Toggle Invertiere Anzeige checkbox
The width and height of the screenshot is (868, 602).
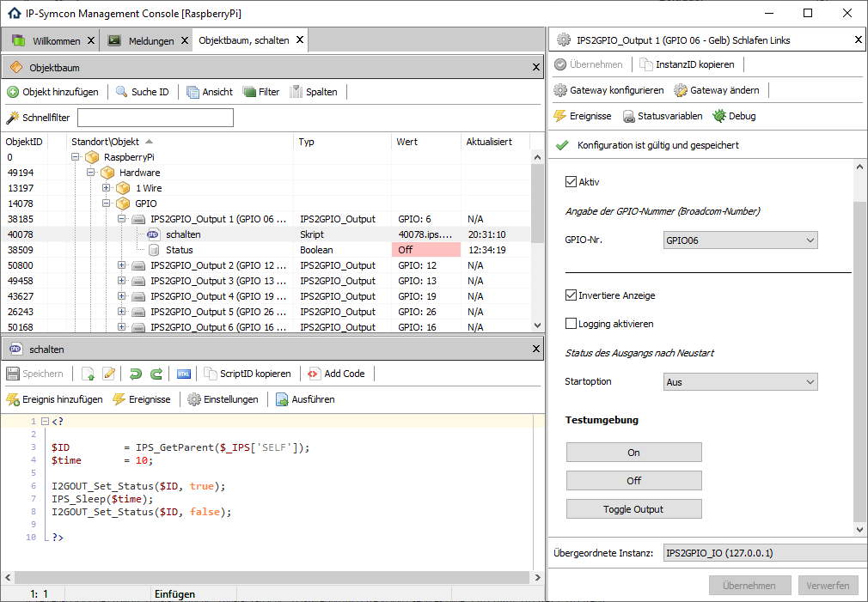point(571,295)
